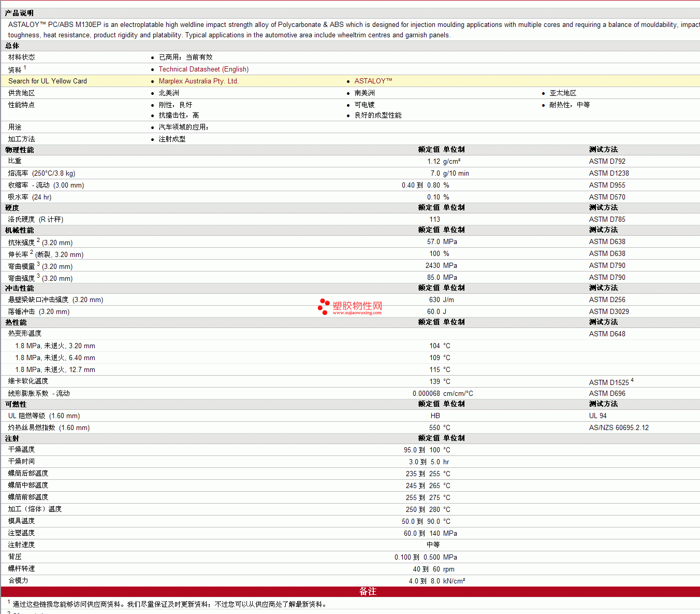Click the UL 94 test method
This screenshot has width=700, height=614.
click(x=598, y=416)
